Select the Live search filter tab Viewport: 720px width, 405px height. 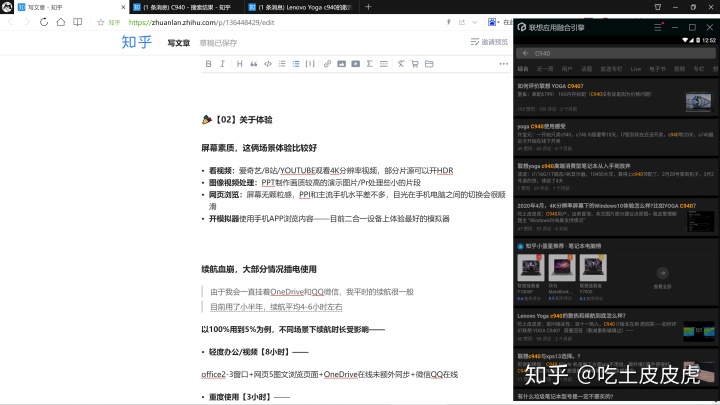pyautogui.click(x=636, y=69)
